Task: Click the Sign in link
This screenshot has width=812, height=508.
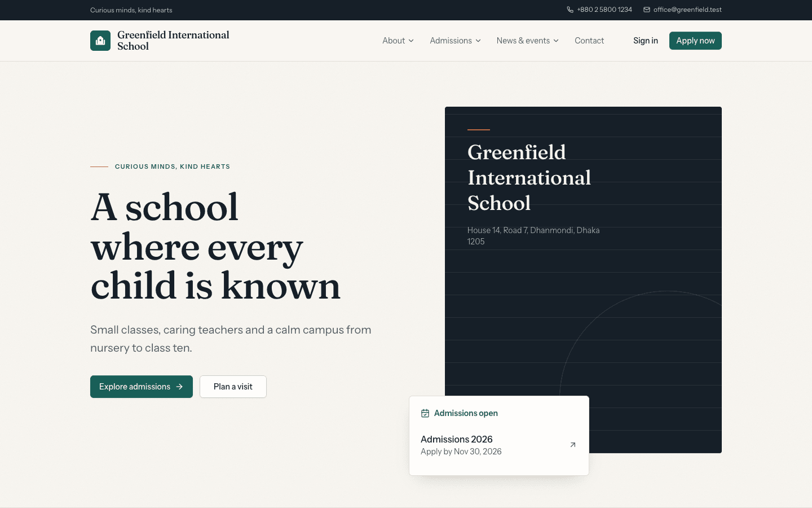Action: pos(646,41)
